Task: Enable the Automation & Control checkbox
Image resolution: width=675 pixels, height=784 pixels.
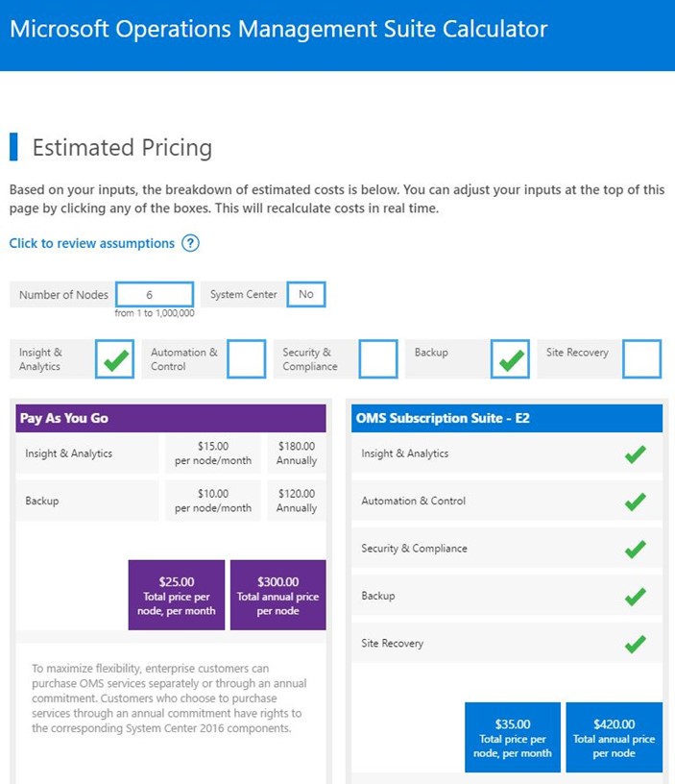Action: 247,359
